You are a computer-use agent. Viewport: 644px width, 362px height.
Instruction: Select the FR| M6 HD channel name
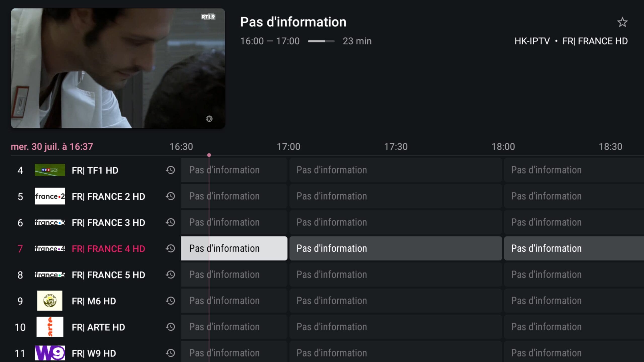pyautogui.click(x=94, y=301)
